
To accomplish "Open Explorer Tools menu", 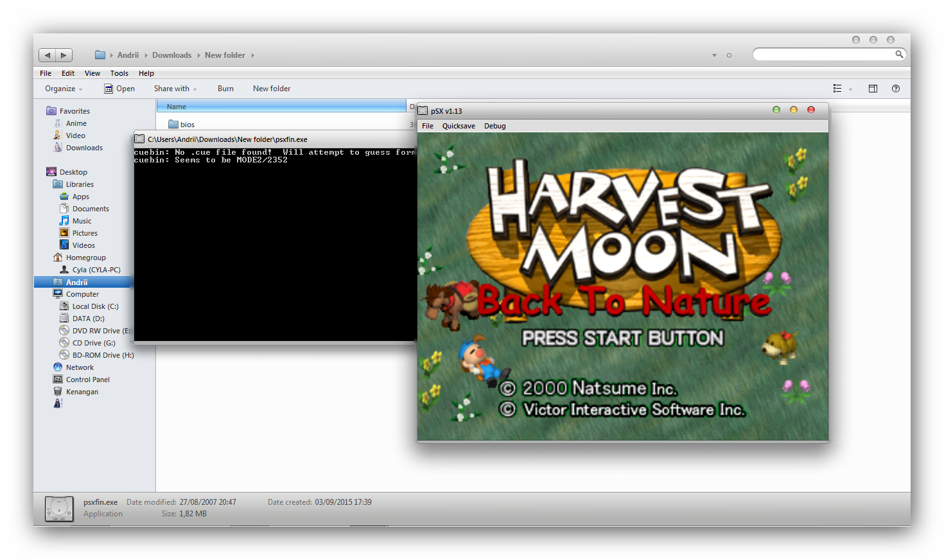I will pos(119,73).
